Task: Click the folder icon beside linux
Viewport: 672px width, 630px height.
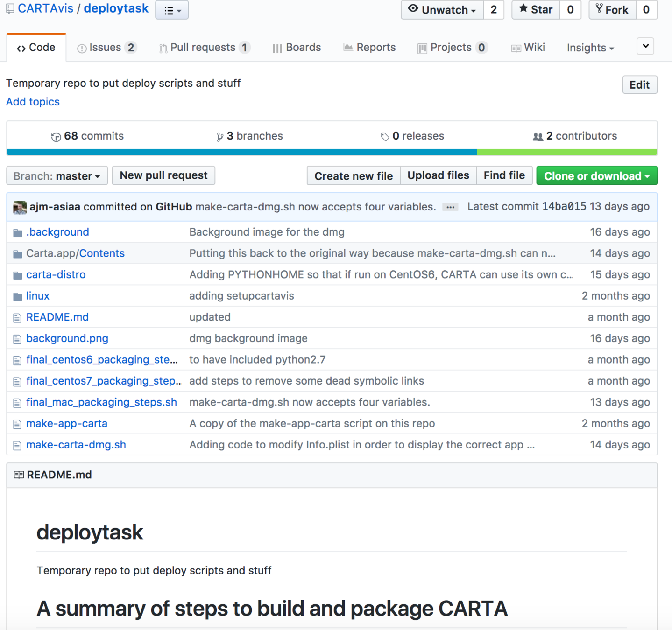Action: [x=18, y=296]
